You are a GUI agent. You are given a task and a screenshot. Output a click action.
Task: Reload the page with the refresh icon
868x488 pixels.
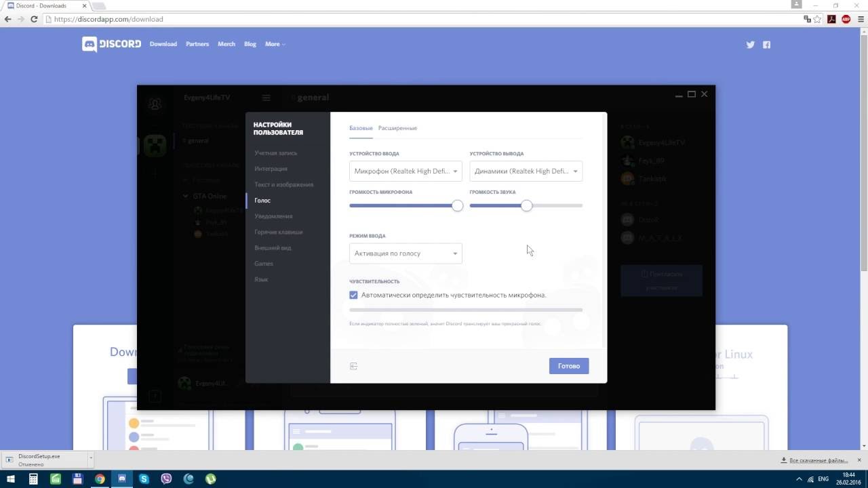35,20
